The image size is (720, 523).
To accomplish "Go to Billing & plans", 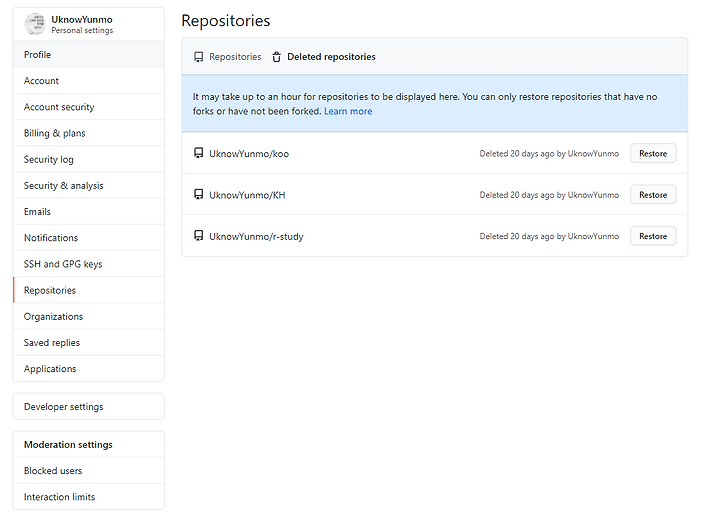I will 89,133.
